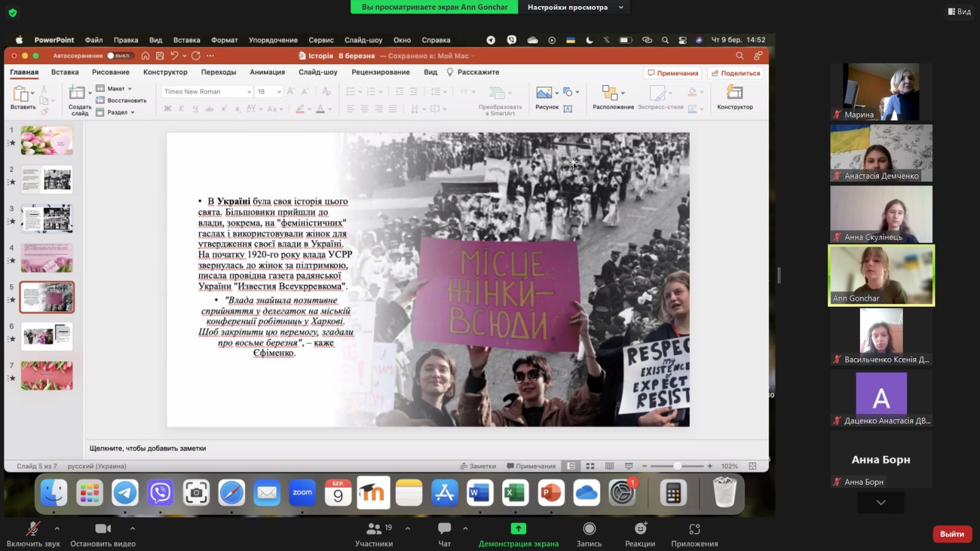The image size is (980, 551).
Task: Open Участники participants panel
Action: pyautogui.click(x=374, y=534)
